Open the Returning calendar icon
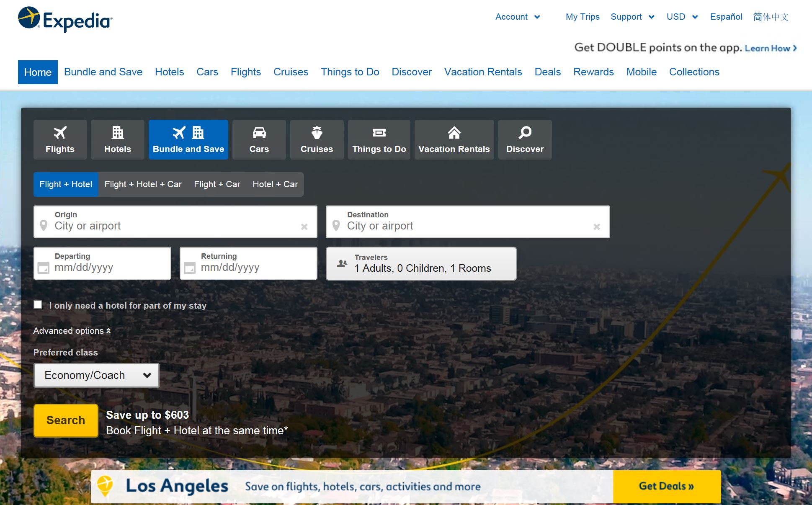 (190, 268)
